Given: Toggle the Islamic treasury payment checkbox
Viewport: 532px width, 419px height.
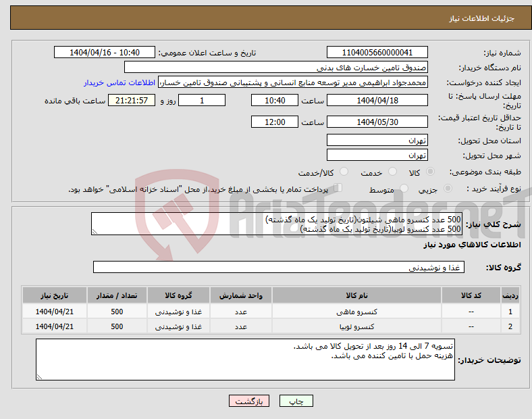Looking at the screenshot, I should (338, 188).
